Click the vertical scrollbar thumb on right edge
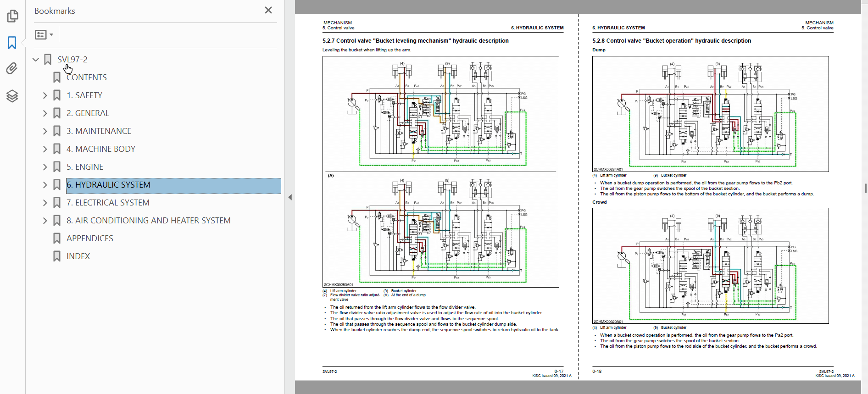868x394 pixels. [865, 188]
